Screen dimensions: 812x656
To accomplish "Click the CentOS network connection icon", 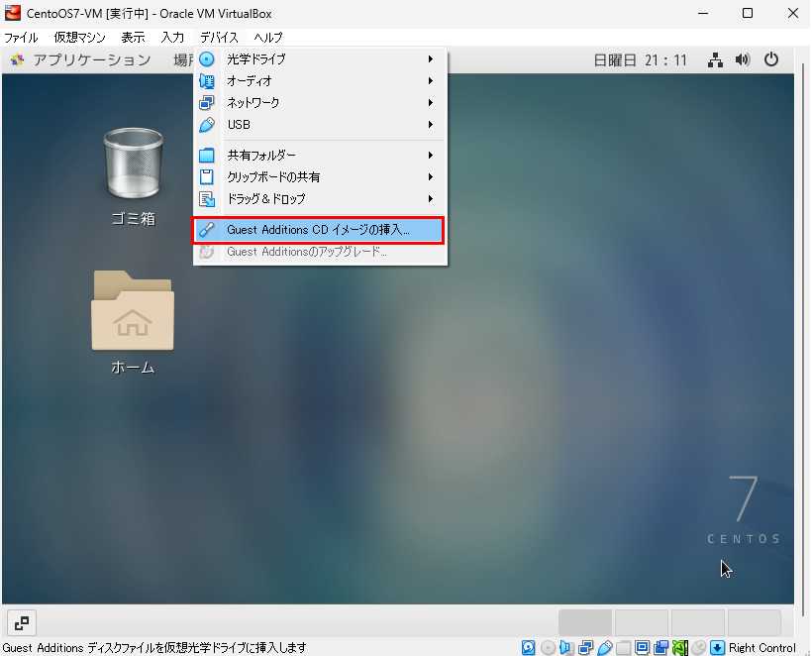I will point(715,59).
